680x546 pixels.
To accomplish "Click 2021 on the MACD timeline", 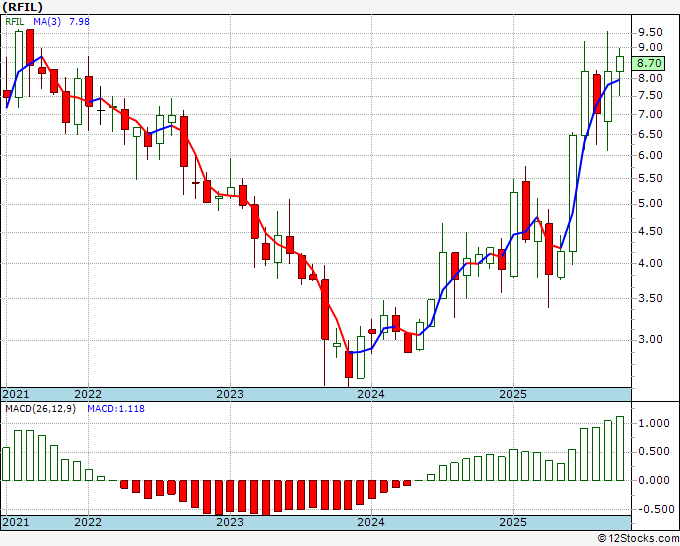I will coord(16,522).
